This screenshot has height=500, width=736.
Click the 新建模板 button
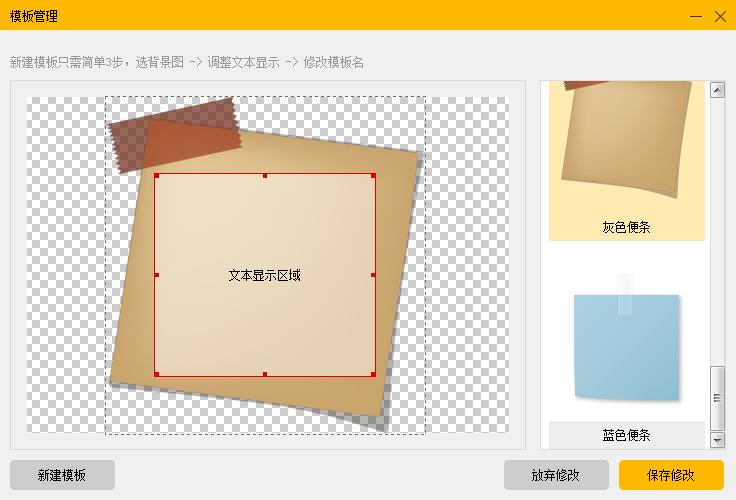(62, 475)
